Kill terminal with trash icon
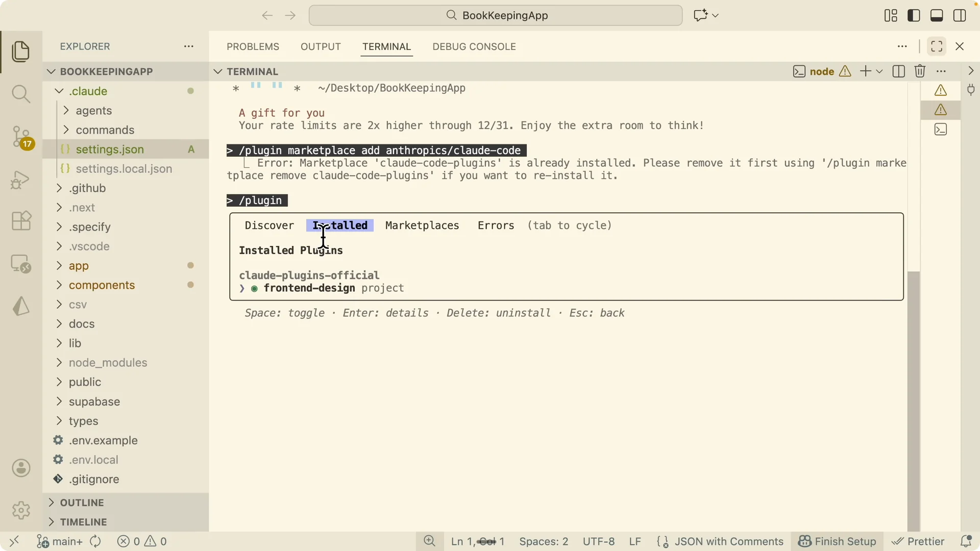 click(920, 71)
